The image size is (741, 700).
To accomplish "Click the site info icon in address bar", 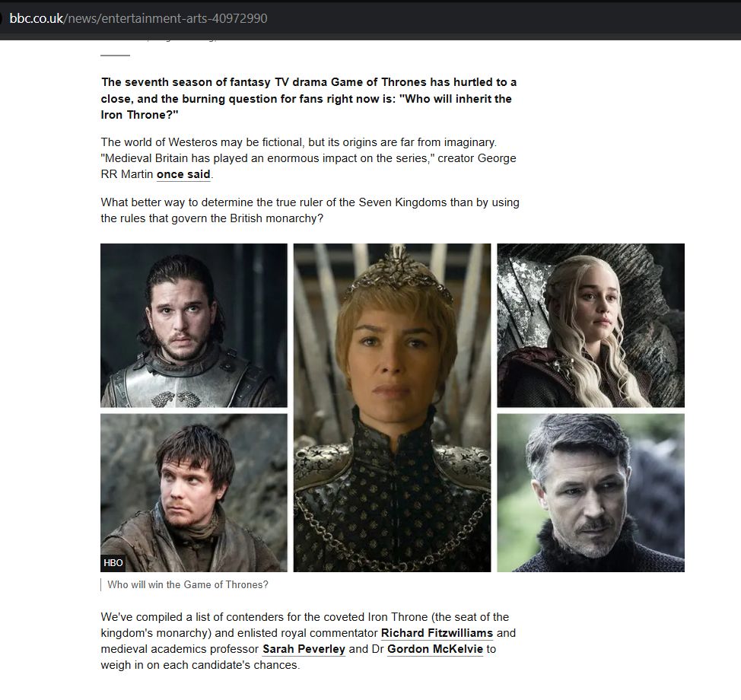I will click(x=2, y=18).
